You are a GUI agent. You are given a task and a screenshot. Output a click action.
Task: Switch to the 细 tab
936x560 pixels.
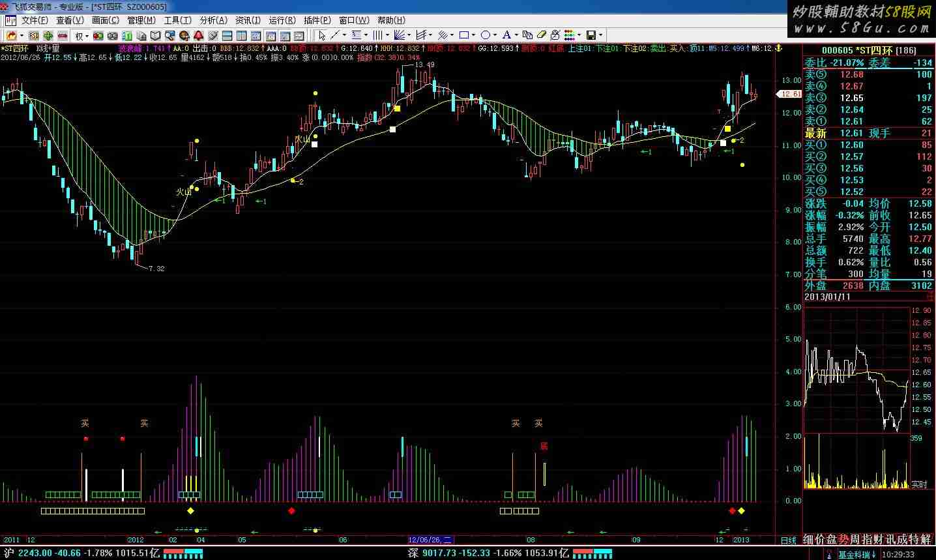coord(809,539)
